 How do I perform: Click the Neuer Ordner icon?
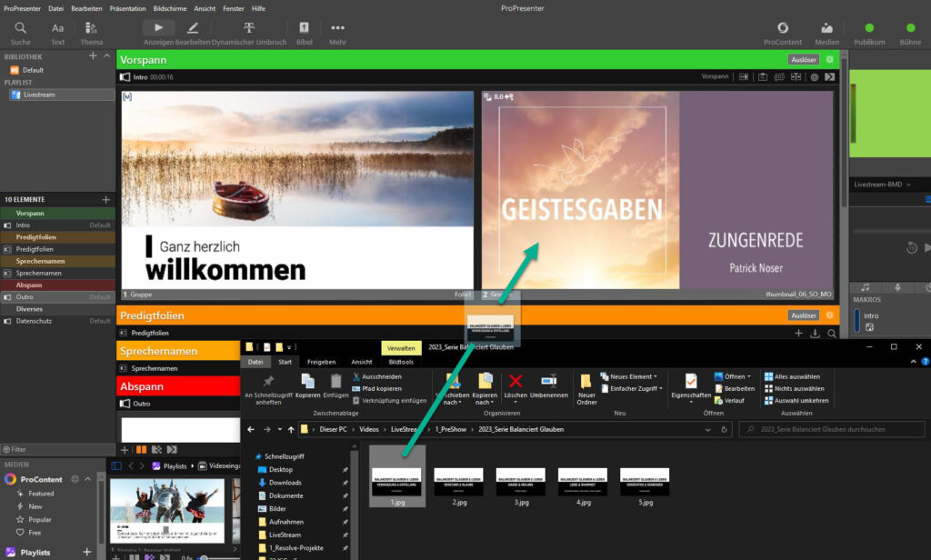tap(586, 385)
